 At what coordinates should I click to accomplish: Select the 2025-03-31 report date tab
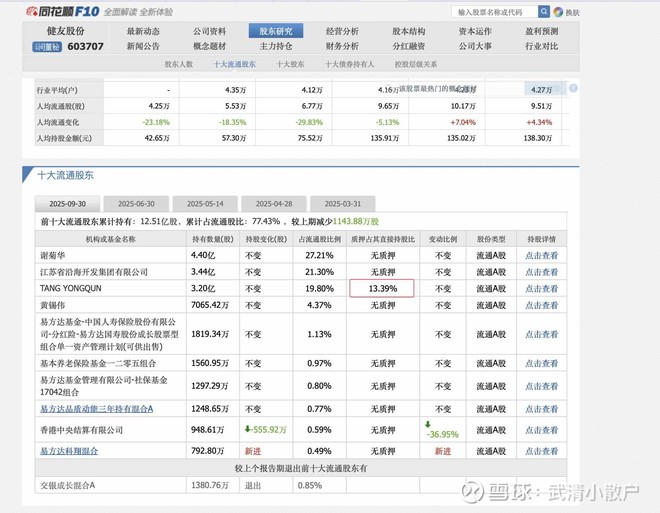point(343,204)
